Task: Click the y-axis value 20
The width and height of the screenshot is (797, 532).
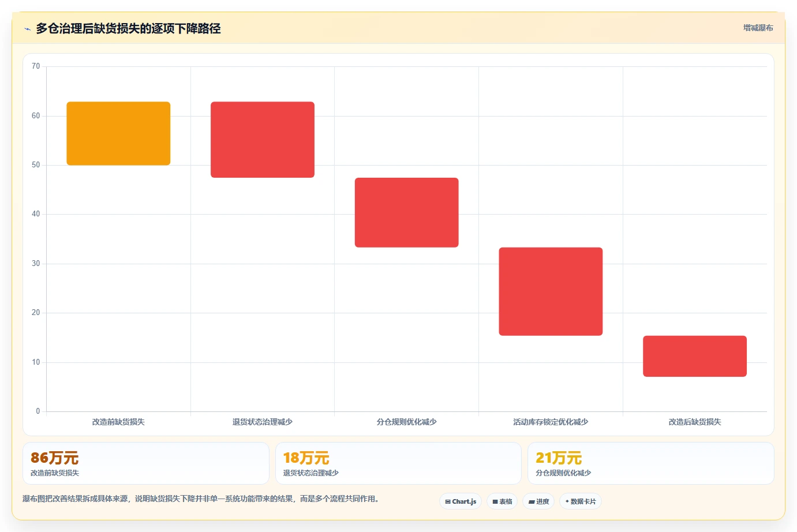Action: click(x=36, y=313)
